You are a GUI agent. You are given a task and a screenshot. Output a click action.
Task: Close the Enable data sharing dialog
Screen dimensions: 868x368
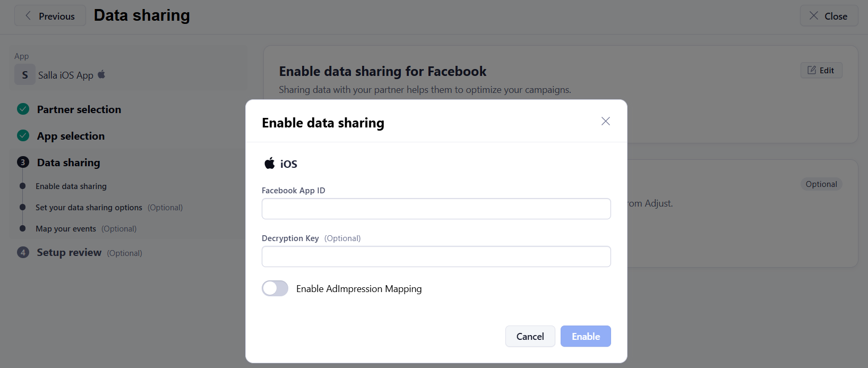tap(605, 122)
